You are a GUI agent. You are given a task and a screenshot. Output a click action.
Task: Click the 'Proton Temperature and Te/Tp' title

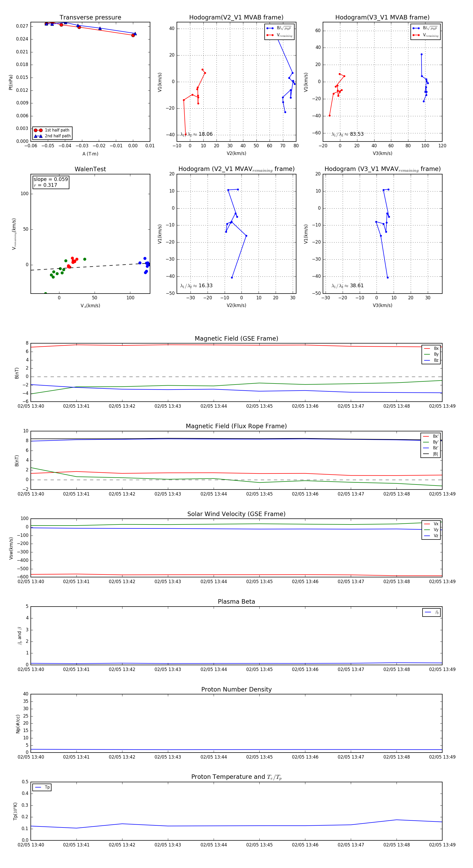236,777
